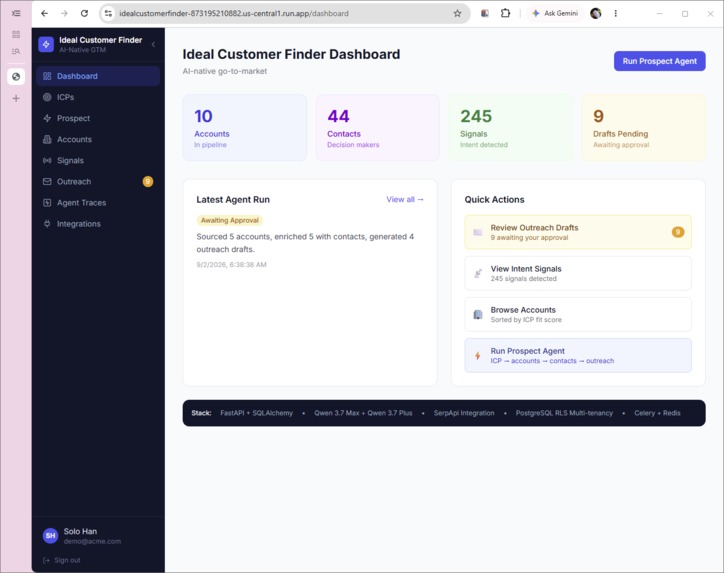Screen dimensions: 724x573
Task: Click the Celery + Redis stack label
Action: (x=658, y=413)
